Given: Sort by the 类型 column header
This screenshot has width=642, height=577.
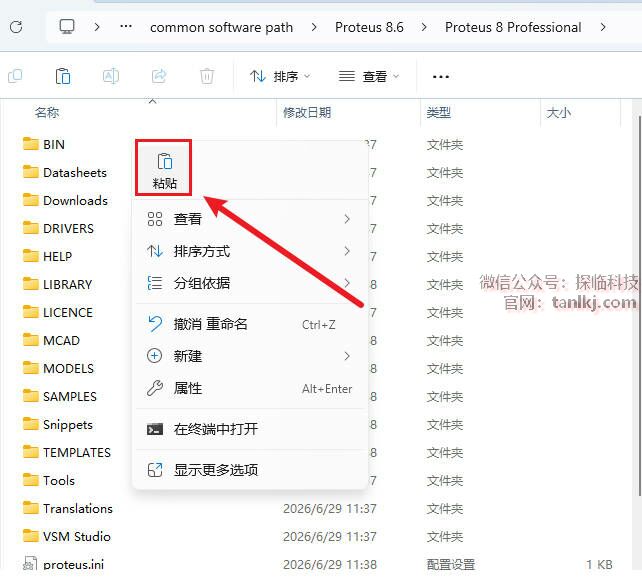Looking at the screenshot, I should 439,112.
